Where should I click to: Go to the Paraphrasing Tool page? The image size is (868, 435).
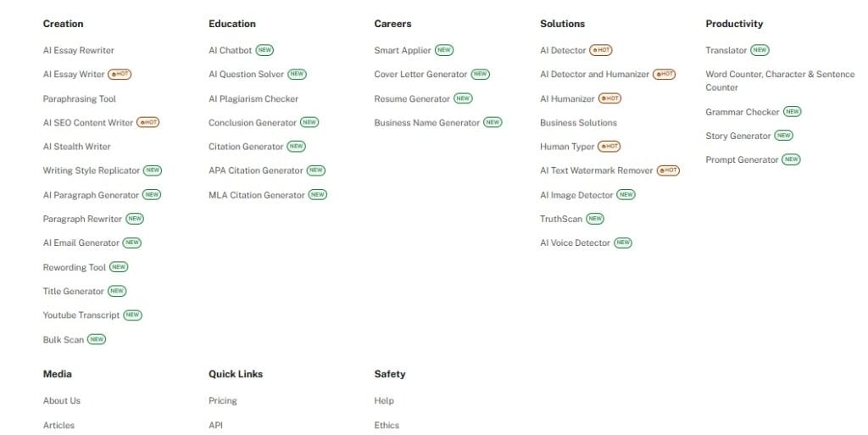click(79, 99)
